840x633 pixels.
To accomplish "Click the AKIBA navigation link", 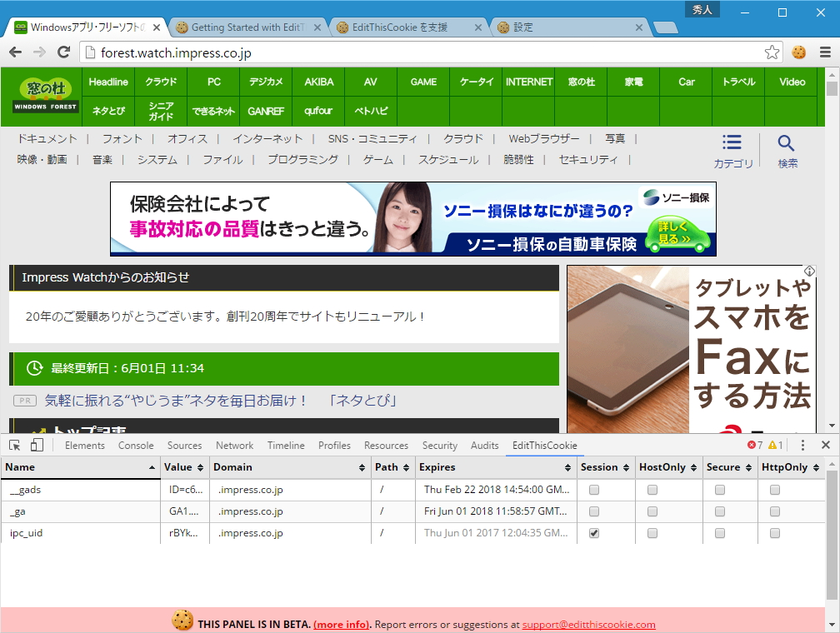I will pos(318,82).
